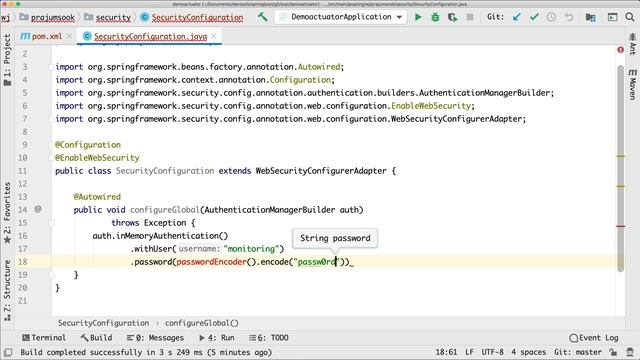Run with coverage icon
This screenshot has height=360, width=640.
452,17
